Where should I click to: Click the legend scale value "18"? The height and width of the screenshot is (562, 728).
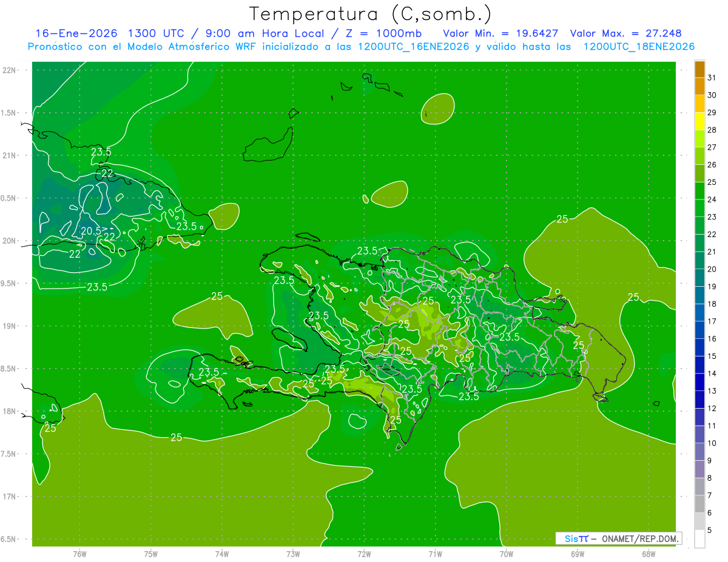click(x=712, y=304)
